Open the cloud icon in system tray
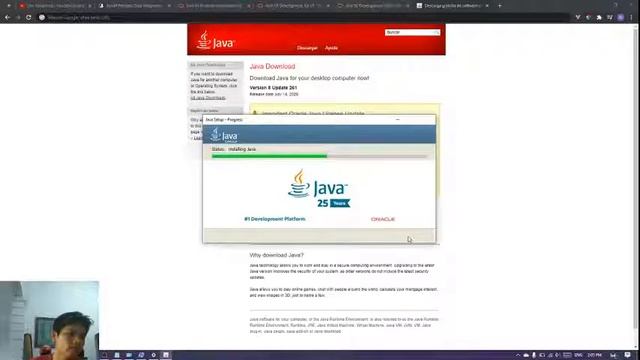Viewport: 640px width, 360px height. tap(526, 355)
